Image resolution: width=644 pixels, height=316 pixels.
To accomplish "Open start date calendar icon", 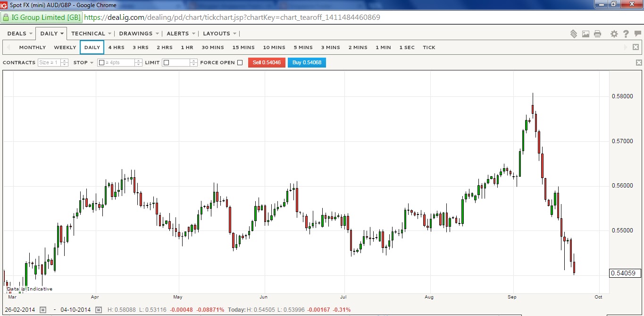I will click(x=43, y=310).
